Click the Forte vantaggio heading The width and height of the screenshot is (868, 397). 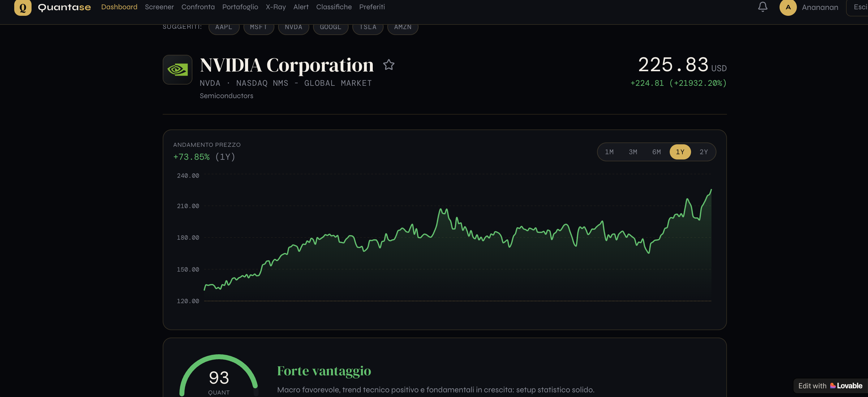click(x=324, y=371)
